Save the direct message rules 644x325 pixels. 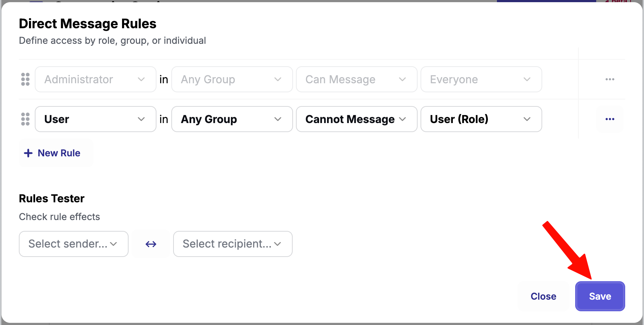[x=600, y=296]
